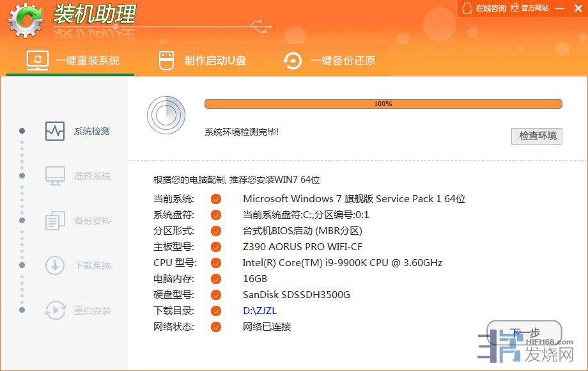The width and height of the screenshot is (588, 371).
Task: Click the 重启安装 restart icon
Action: pos(55,310)
